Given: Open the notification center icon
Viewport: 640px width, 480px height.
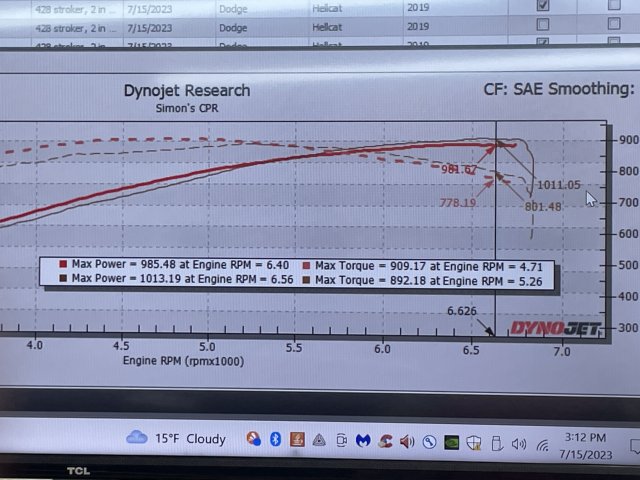Looking at the screenshot, I should 635,447.
